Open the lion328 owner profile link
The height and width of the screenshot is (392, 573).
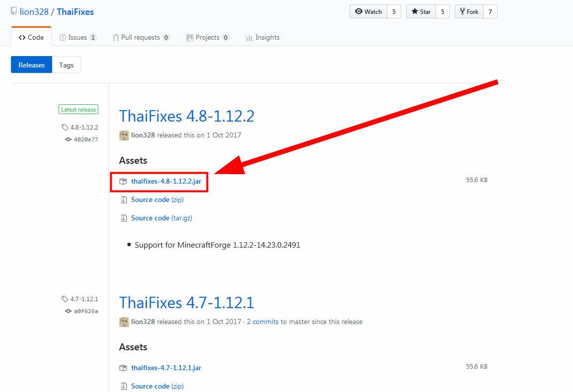point(34,11)
